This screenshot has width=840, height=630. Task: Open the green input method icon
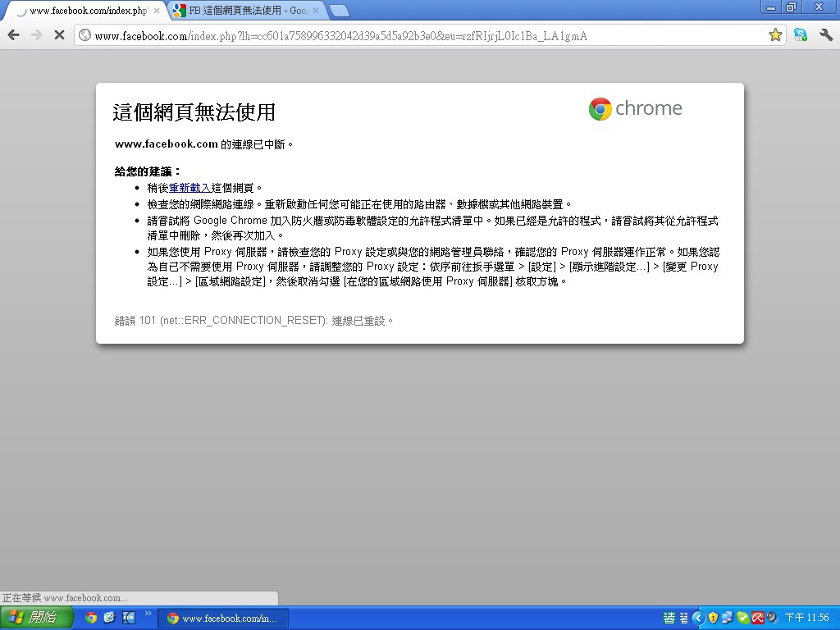point(669,619)
